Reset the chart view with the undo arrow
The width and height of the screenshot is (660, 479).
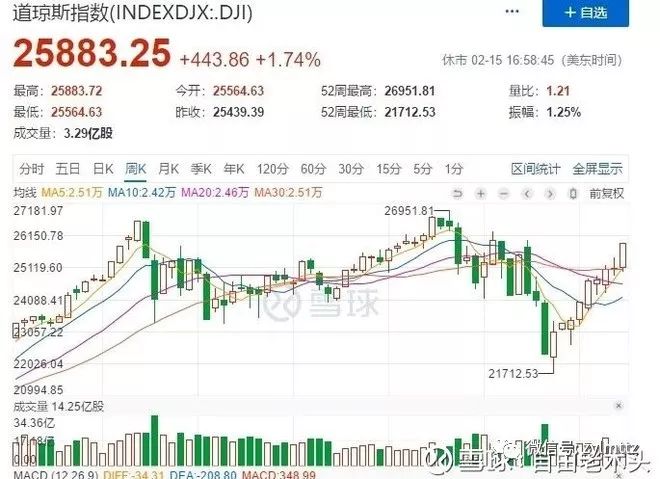coord(457,194)
